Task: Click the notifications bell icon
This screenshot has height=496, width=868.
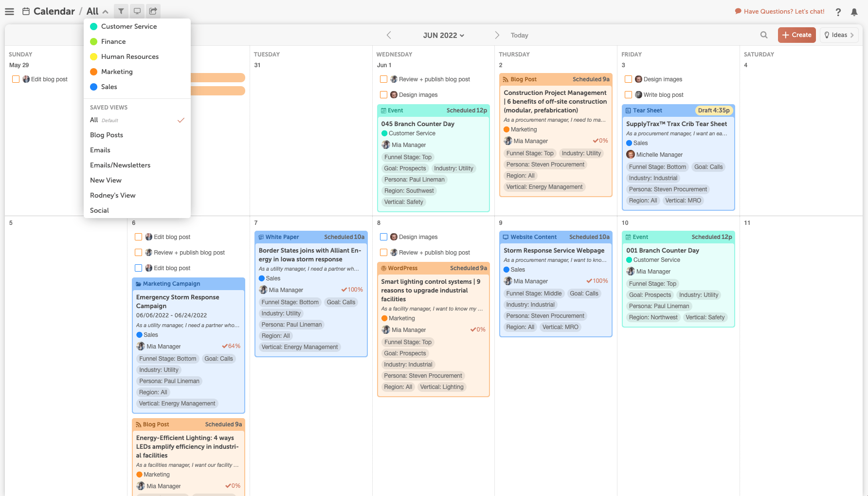Action: point(854,12)
